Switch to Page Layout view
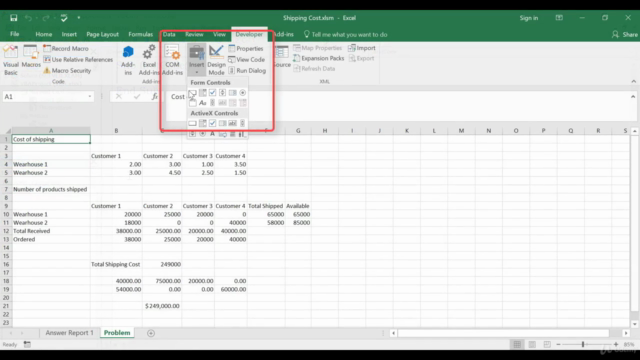 (x=532, y=345)
